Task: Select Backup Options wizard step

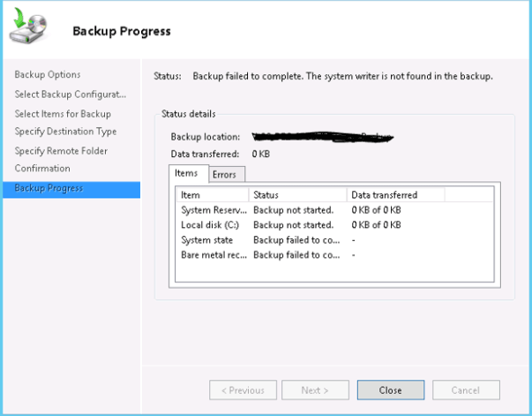Action: coord(48,74)
